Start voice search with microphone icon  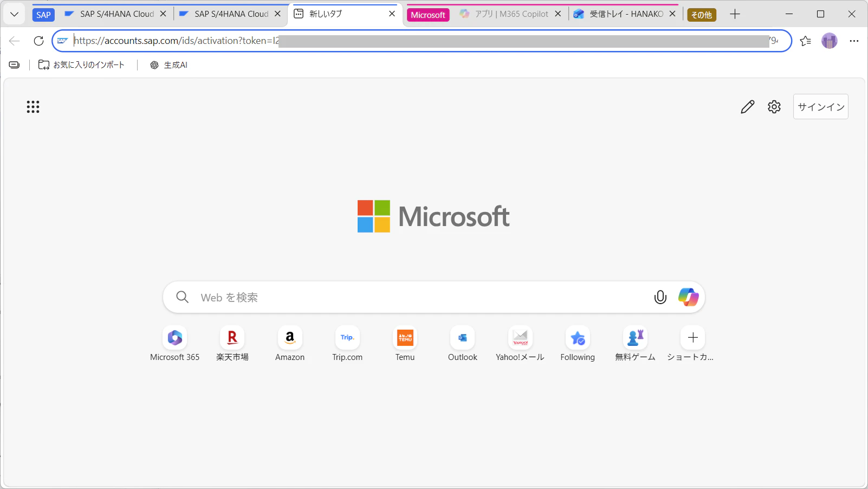(x=660, y=297)
